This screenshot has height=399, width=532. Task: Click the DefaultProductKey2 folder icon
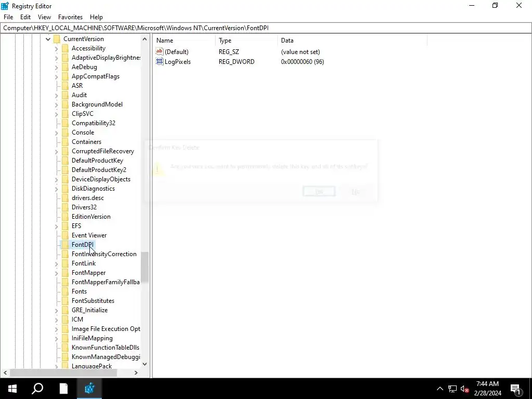65,170
